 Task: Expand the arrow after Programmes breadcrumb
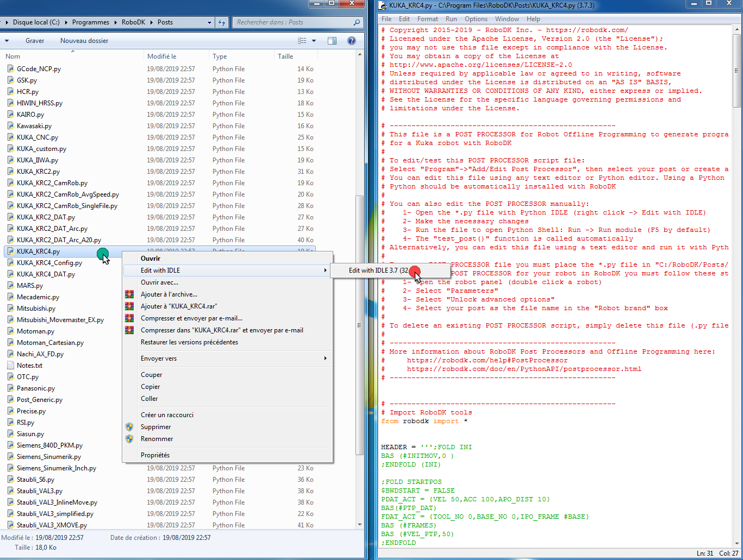(x=115, y=22)
